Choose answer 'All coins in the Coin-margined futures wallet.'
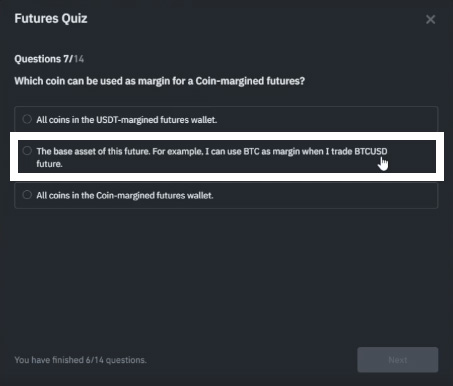The width and height of the screenshot is (453, 386). (125, 195)
